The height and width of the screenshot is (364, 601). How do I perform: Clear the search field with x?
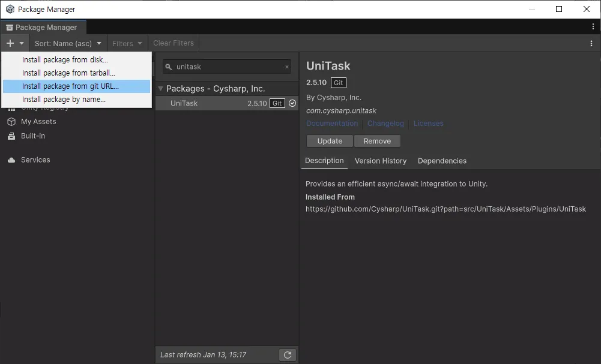(287, 67)
